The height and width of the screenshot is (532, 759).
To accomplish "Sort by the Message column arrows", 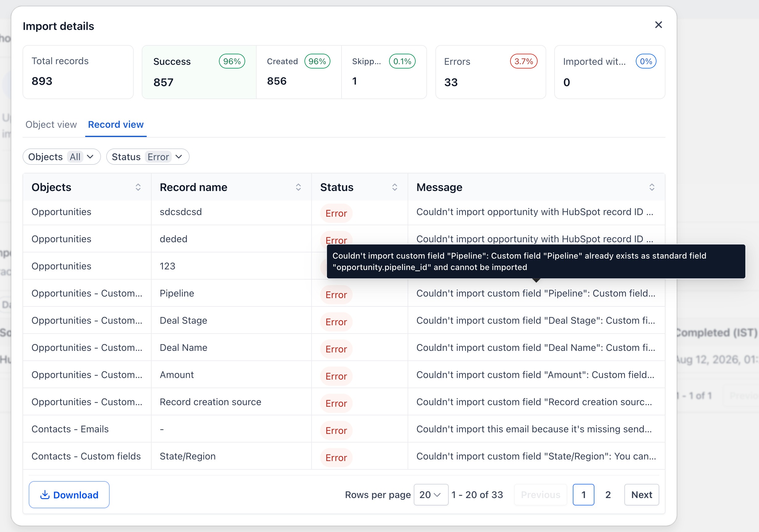I will [652, 187].
